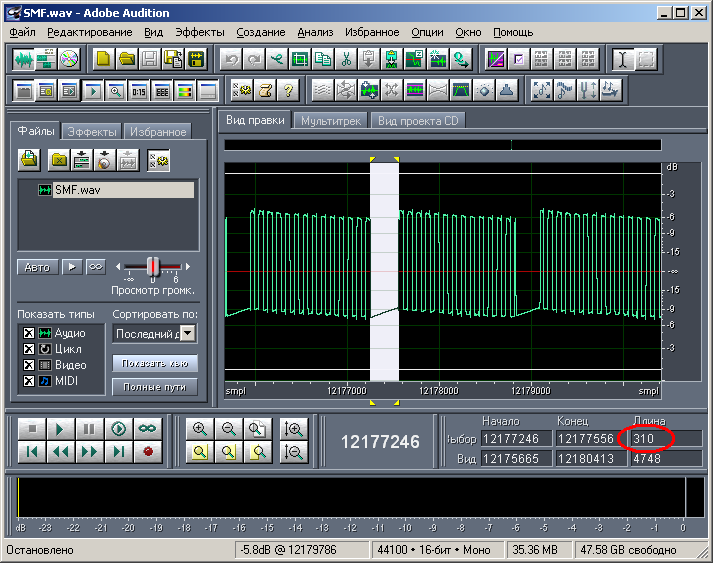Toggle Авто play button in Files panel
Screen dimensions: 713x563
click(x=38, y=267)
